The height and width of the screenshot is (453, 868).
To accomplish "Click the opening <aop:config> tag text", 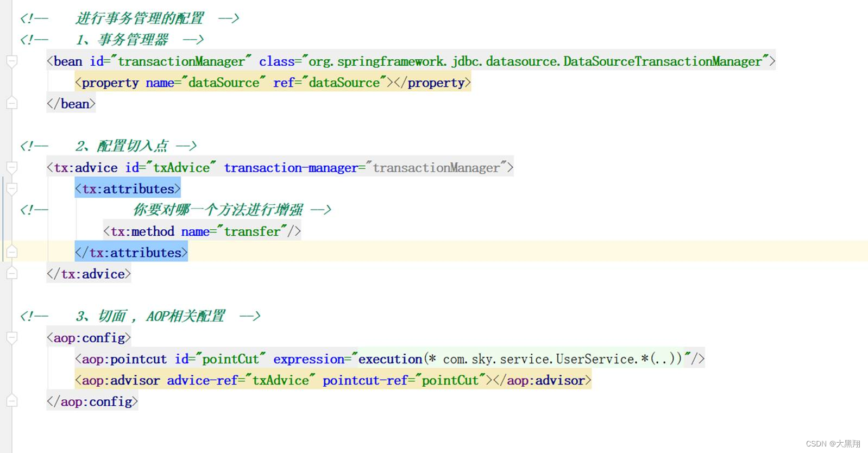I will click(89, 338).
